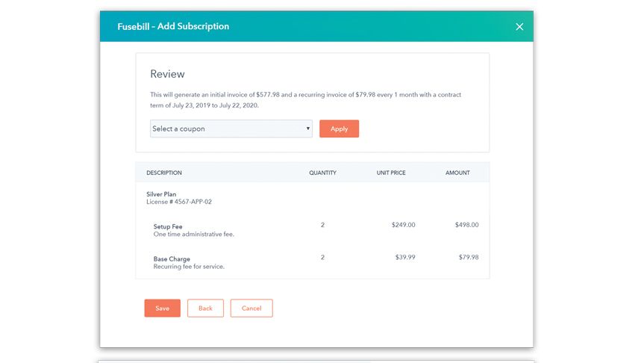Click the AMOUNT column header
The image size is (644, 363).
[x=457, y=173]
